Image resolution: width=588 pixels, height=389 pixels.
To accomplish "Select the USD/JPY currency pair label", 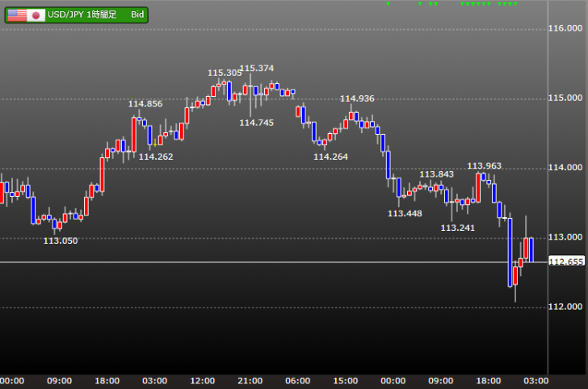I will [x=67, y=15].
